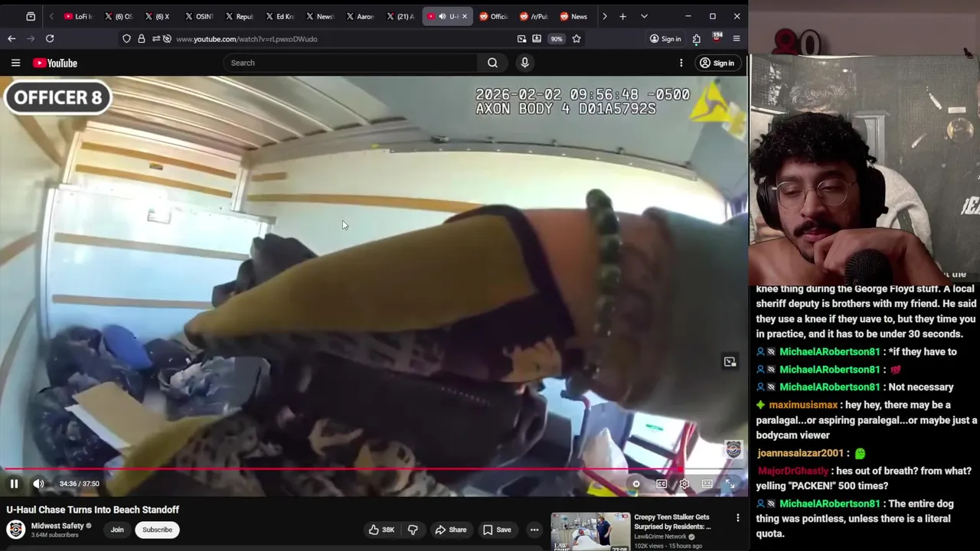Click the search magnifier button
This screenshot has height=551, width=980.
click(x=492, y=63)
